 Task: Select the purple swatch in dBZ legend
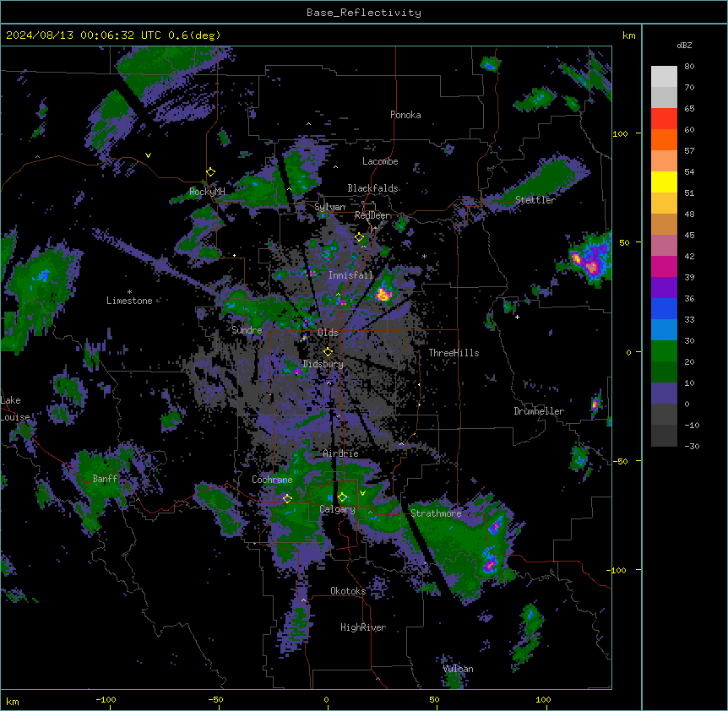click(x=664, y=288)
